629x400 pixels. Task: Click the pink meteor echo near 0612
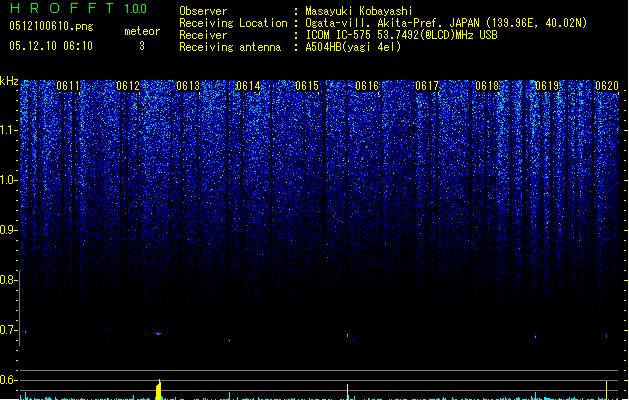(158, 333)
